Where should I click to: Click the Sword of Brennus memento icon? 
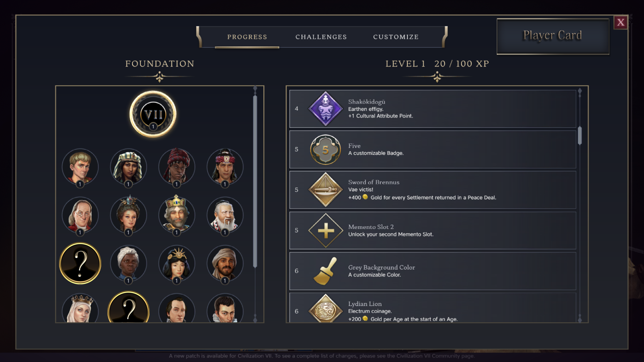click(x=325, y=190)
